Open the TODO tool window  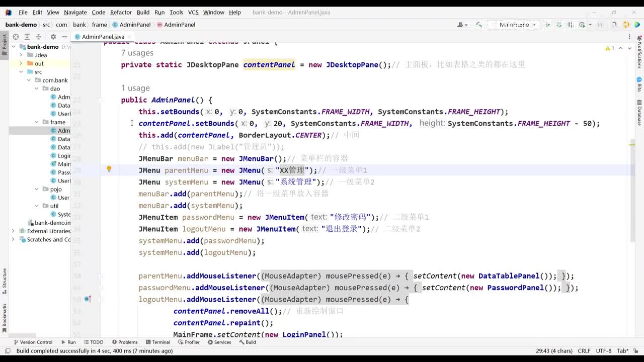tap(93, 342)
